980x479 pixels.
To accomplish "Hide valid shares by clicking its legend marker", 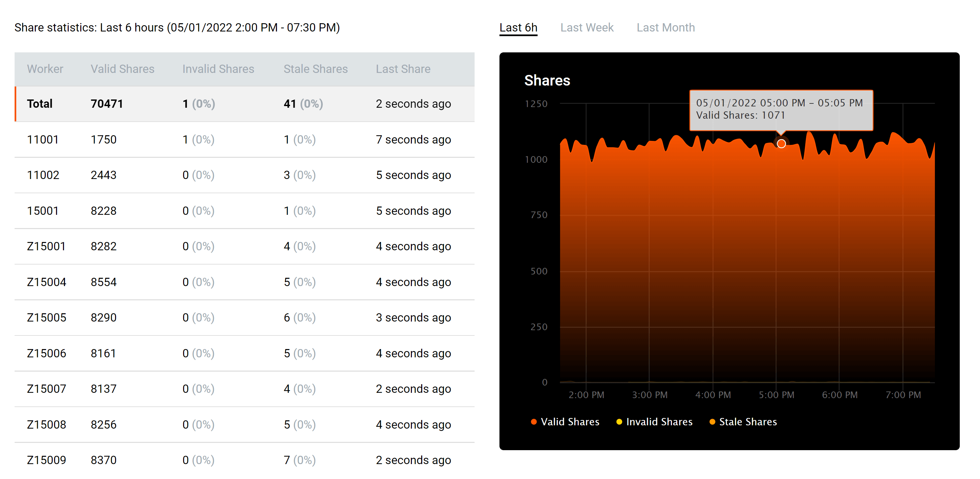I will point(534,422).
